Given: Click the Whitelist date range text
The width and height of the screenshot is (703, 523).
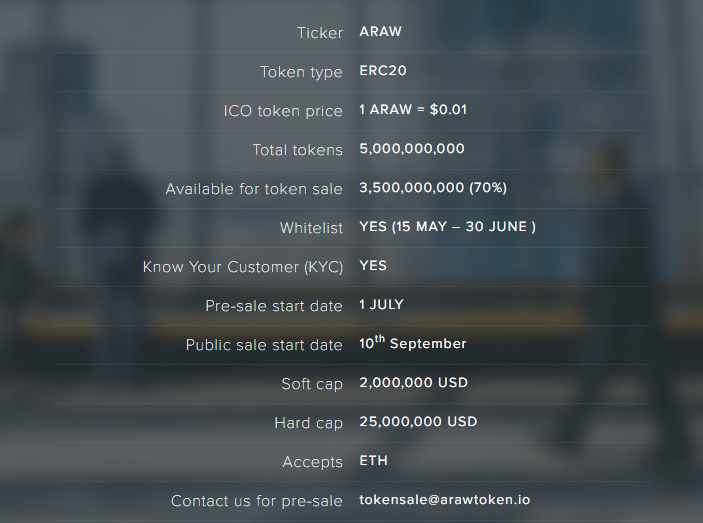Looking at the screenshot, I should (x=447, y=227).
